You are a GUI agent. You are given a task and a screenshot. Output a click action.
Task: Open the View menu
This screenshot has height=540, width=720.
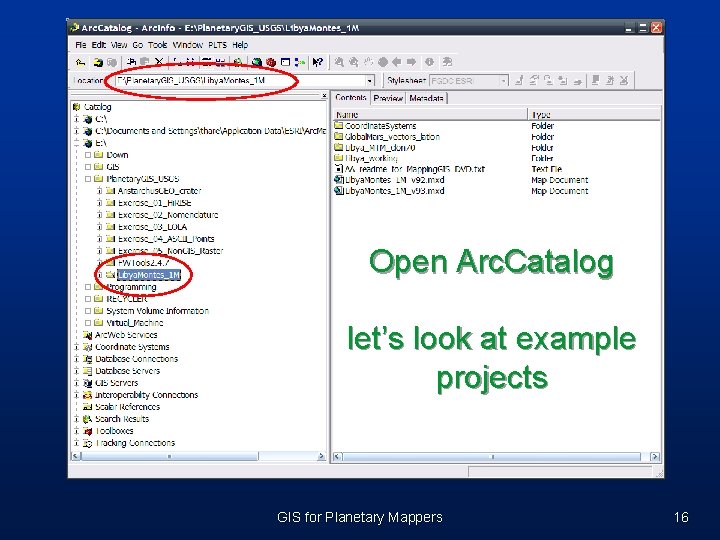coord(118,45)
